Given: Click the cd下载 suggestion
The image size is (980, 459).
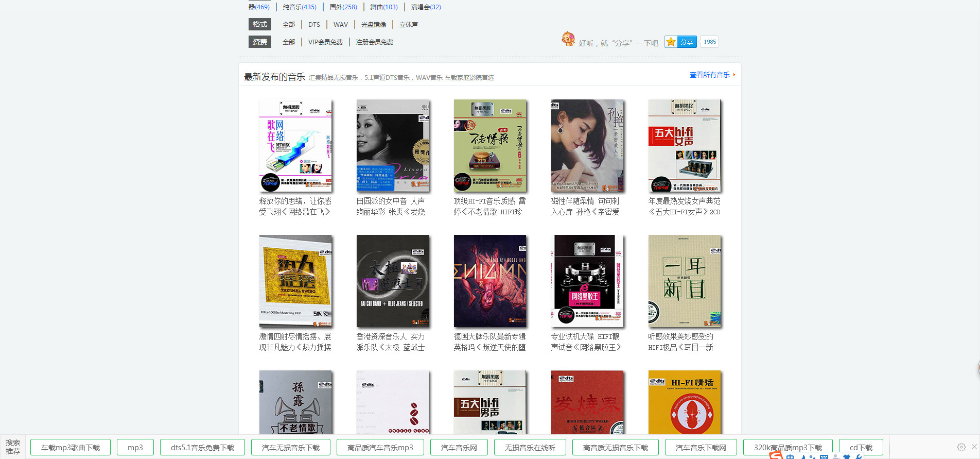Looking at the screenshot, I should [x=861, y=447].
